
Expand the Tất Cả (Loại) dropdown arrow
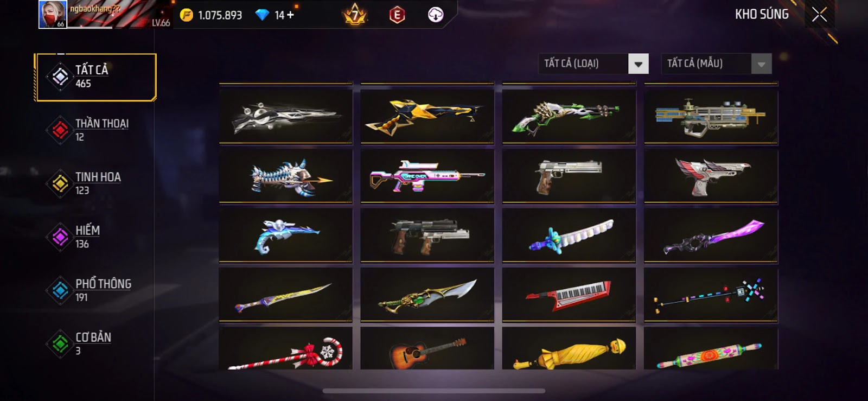coord(639,64)
